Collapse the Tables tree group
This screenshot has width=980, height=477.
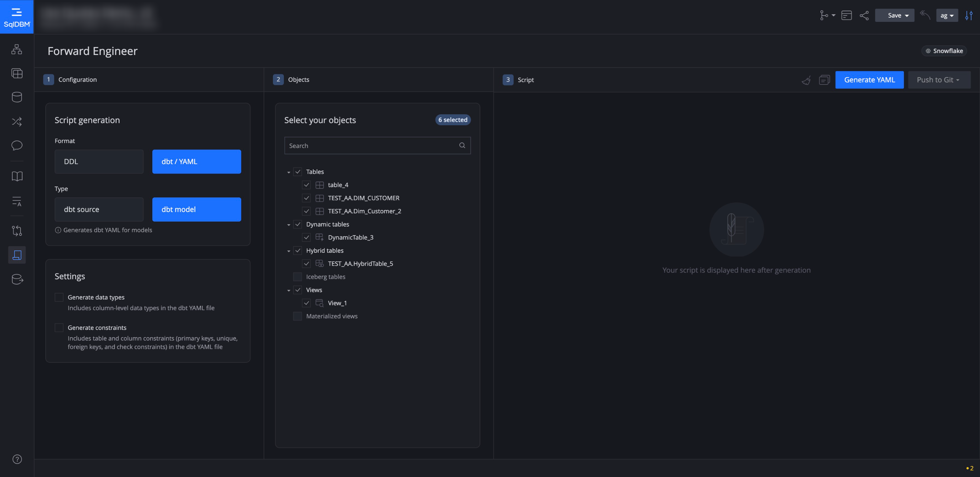point(289,172)
